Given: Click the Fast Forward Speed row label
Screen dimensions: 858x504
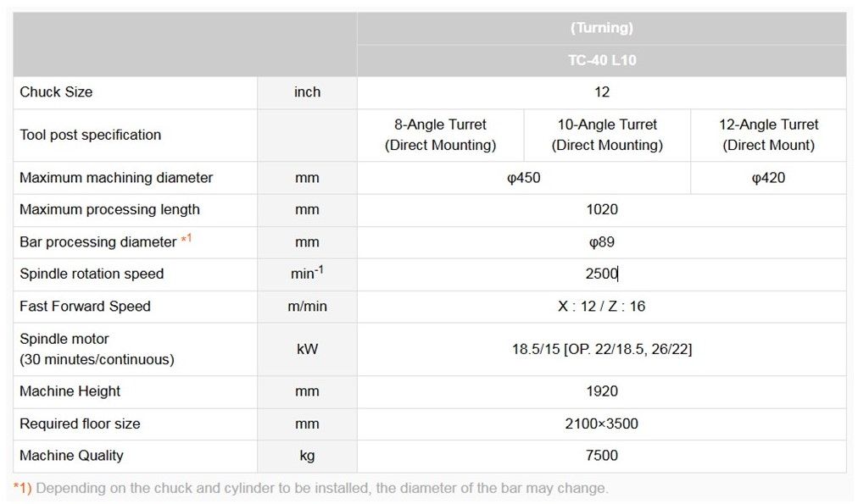Looking at the screenshot, I should [x=85, y=306].
